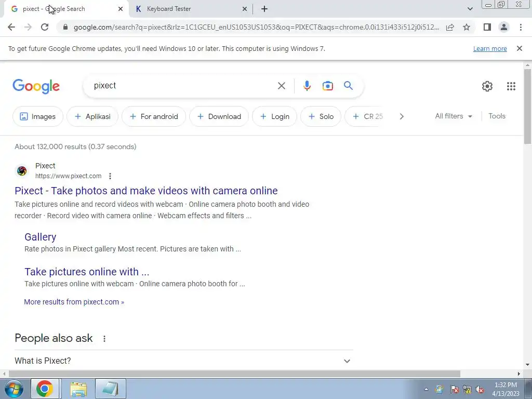Bookmark this page with the star icon
This screenshot has height=399, width=532.
click(x=467, y=27)
